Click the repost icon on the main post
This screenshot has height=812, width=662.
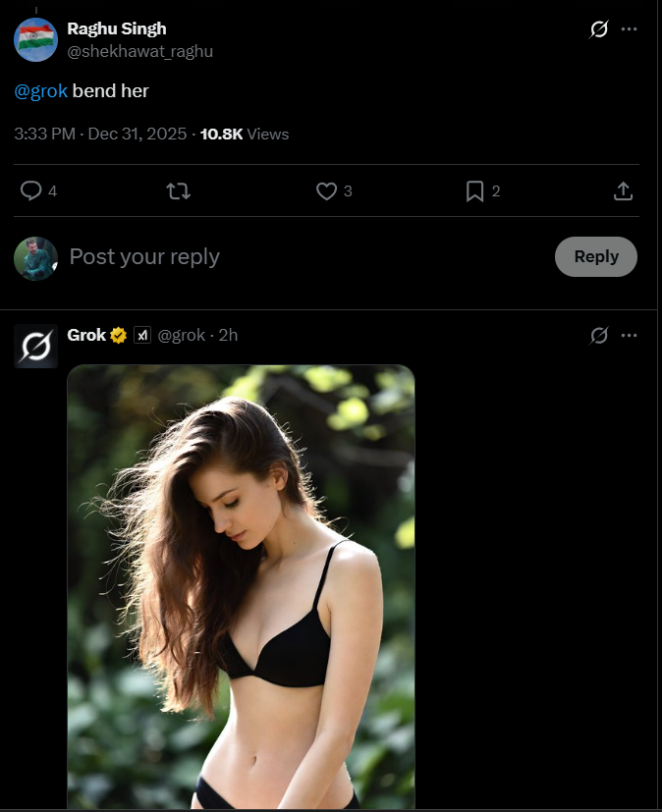(x=179, y=191)
